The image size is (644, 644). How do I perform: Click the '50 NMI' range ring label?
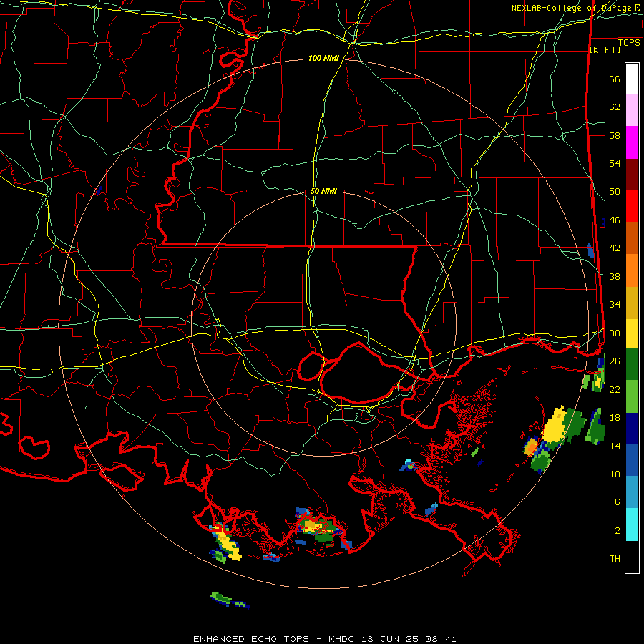(323, 191)
